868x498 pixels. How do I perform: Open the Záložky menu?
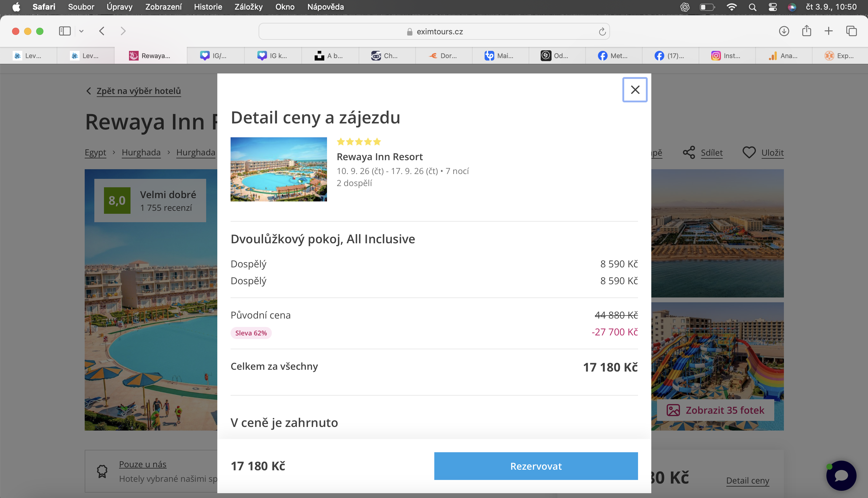tap(248, 7)
